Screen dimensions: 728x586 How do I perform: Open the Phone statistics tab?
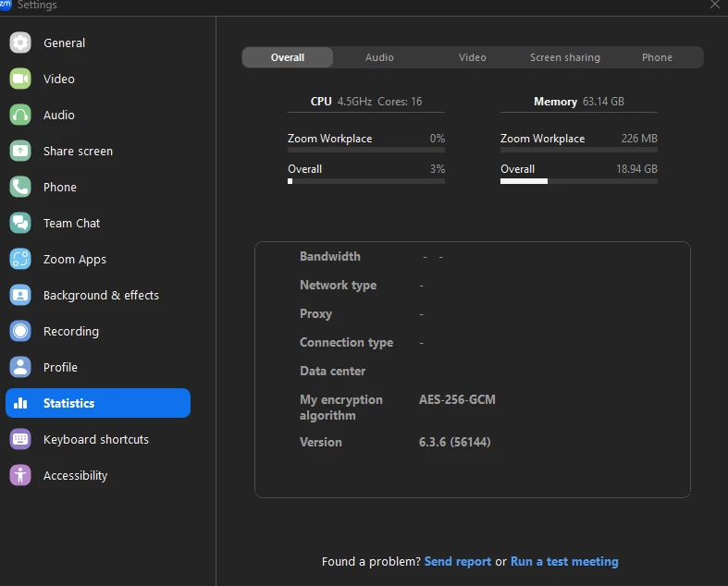tap(657, 57)
